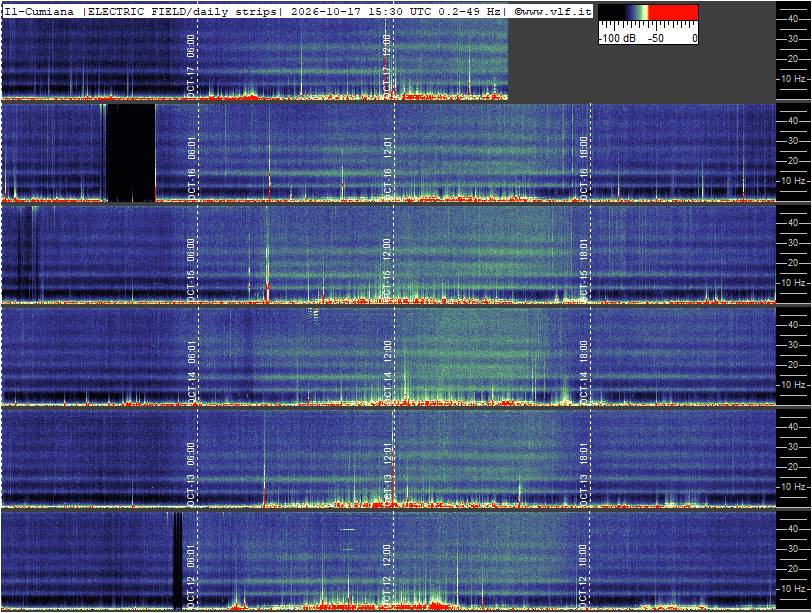Click the "30" axis label on the OCT-17 strip
The image size is (812, 613).
793,39
